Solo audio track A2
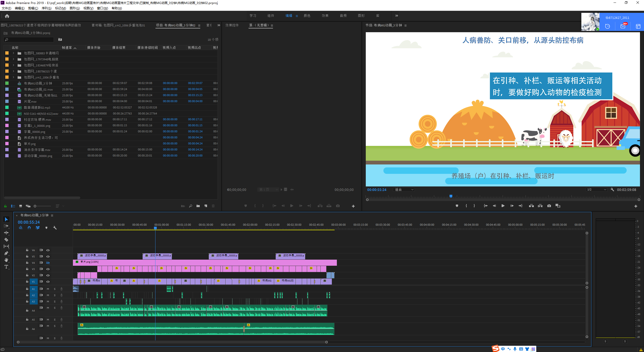 (55, 295)
